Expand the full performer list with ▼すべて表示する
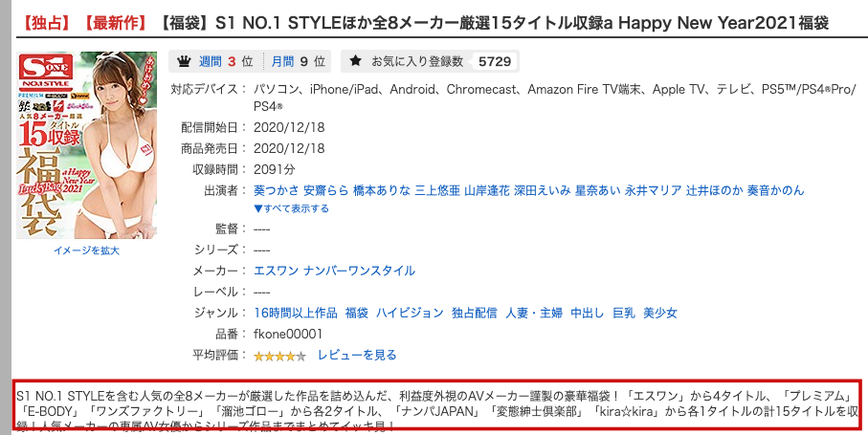Image resolution: width=868 pixels, height=435 pixels. tap(291, 208)
